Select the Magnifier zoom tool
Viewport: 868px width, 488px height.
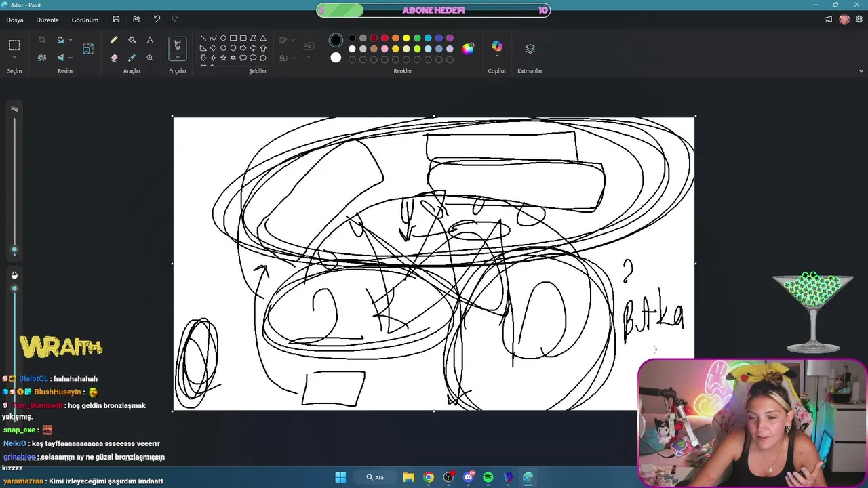coord(150,58)
